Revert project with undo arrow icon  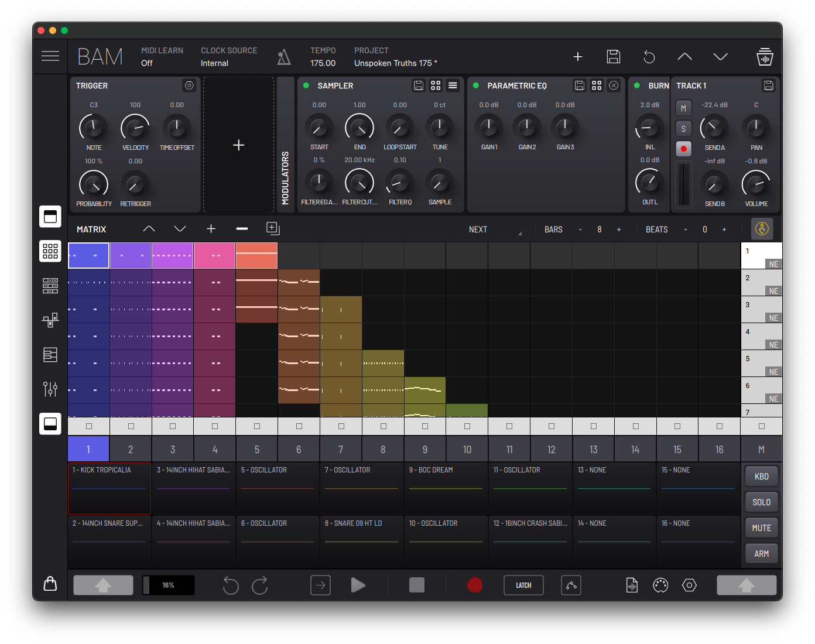(x=649, y=57)
